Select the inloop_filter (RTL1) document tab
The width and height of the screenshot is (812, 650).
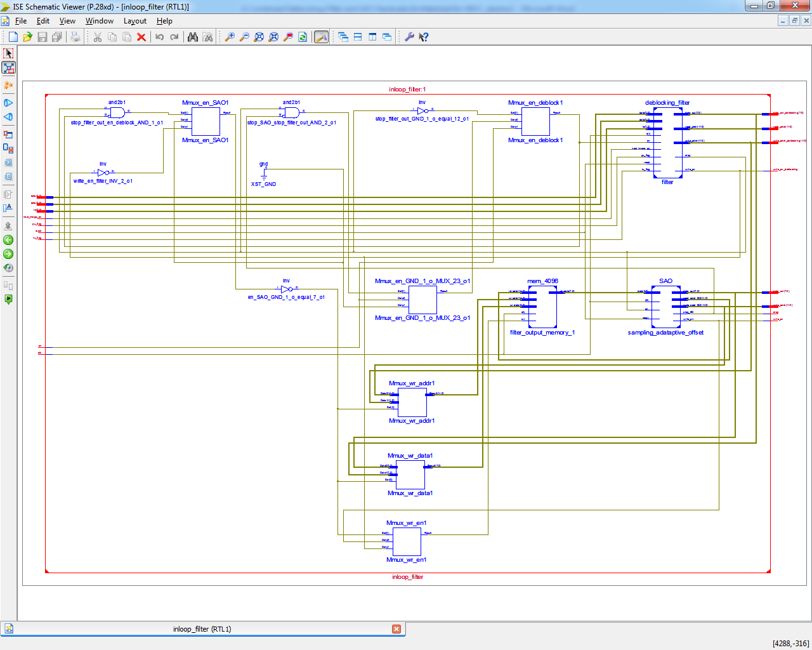(202, 629)
